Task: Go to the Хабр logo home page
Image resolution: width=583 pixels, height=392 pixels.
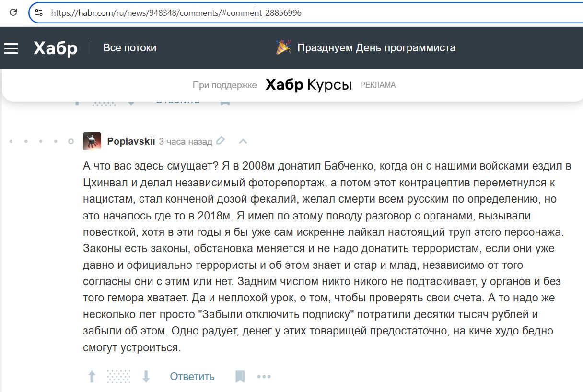Action: (x=55, y=48)
